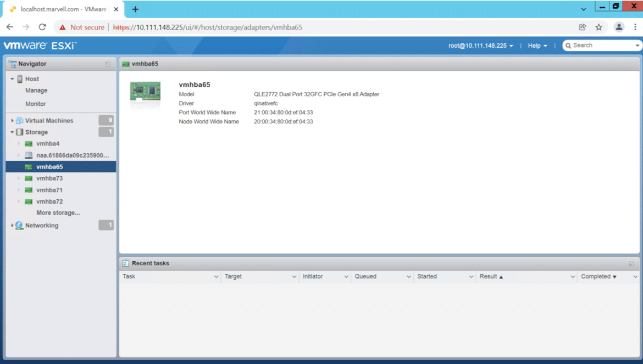Collapse the Storage tree node
This screenshot has height=364, width=643.
pyautogui.click(x=12, y=132)
